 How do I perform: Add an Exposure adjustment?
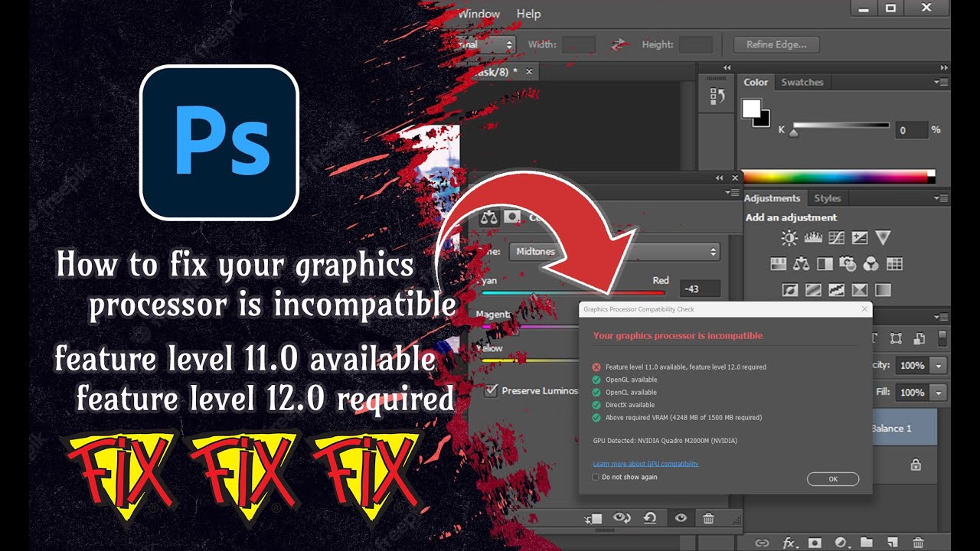click(860, 238)
